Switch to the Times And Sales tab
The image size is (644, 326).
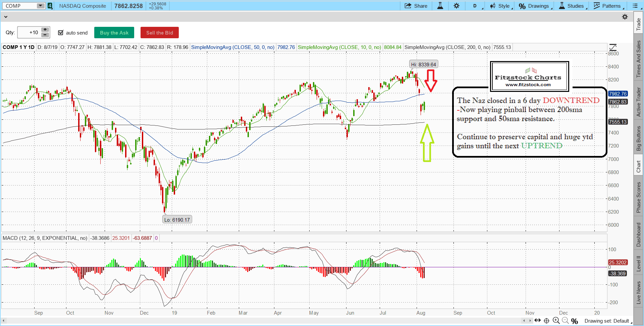click(639, 59)
